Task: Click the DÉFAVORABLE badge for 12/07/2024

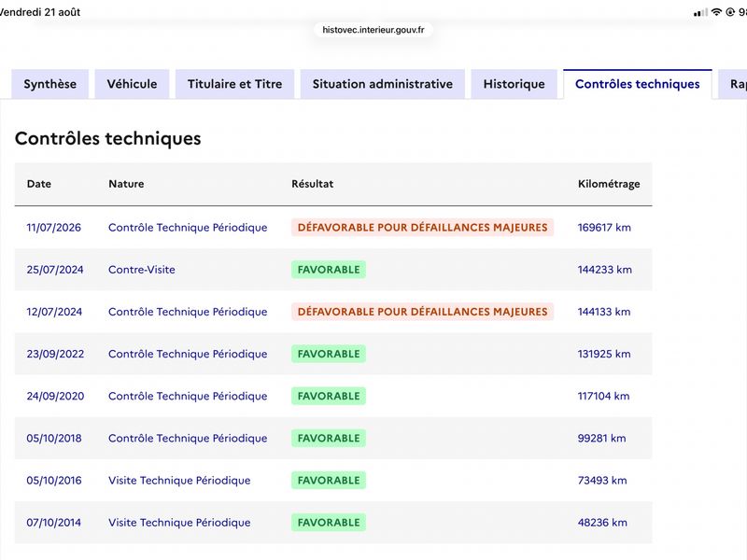Action: point(423,312)
